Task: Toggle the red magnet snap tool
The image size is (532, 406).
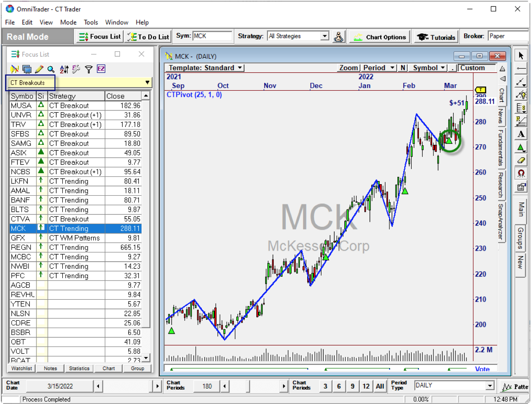Action: click(521, 174)
